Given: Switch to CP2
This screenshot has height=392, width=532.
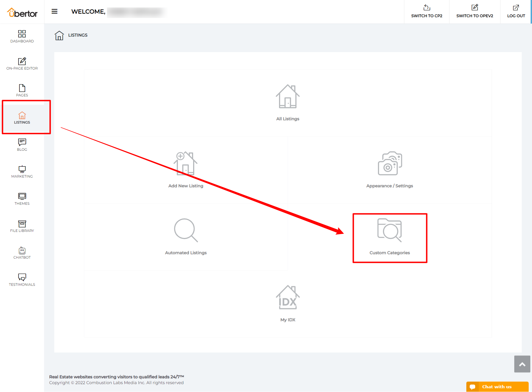Looking at the screenshot, I should 426,11.
